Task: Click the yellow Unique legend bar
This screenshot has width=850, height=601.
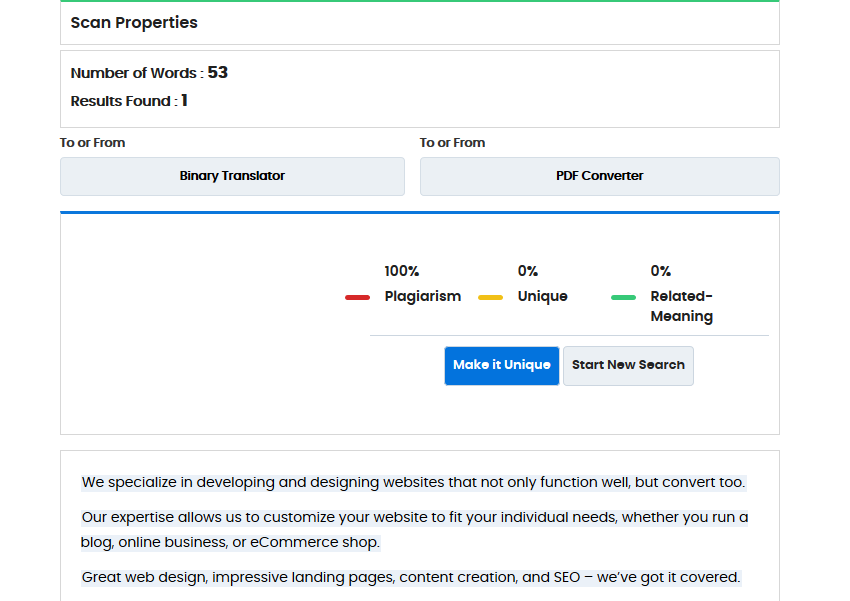Action: (490, 298)
